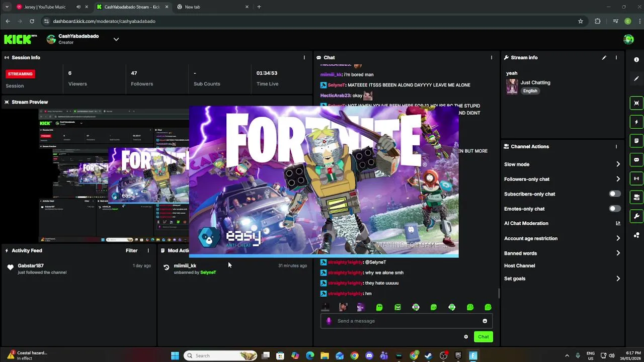Toggle the document list widget sidebar icon
The image size is (644, 362).
point(636,141)
